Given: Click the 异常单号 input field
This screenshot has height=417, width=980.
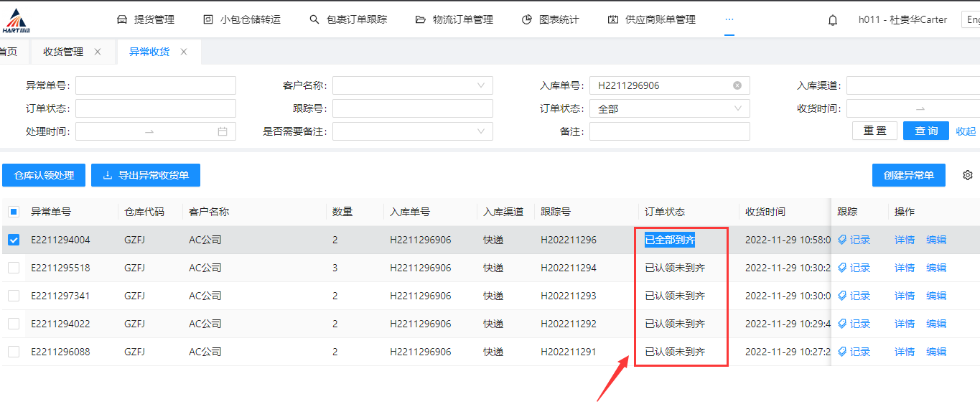Looking at the screenshot, I should point(155,85).
